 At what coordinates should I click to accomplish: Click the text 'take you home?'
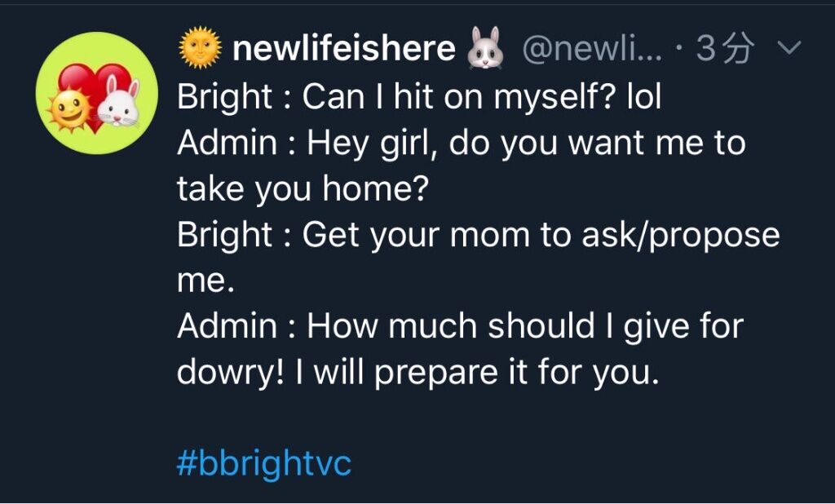point(303,189)
